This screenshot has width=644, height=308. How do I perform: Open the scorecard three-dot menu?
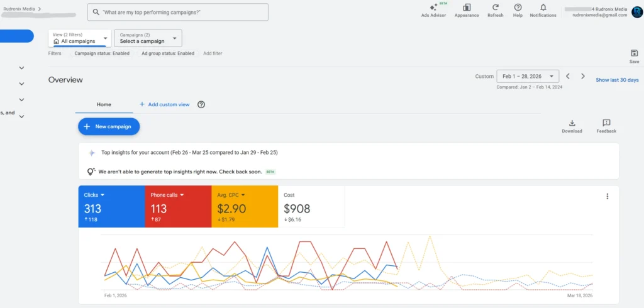click(x=608, y=196)
